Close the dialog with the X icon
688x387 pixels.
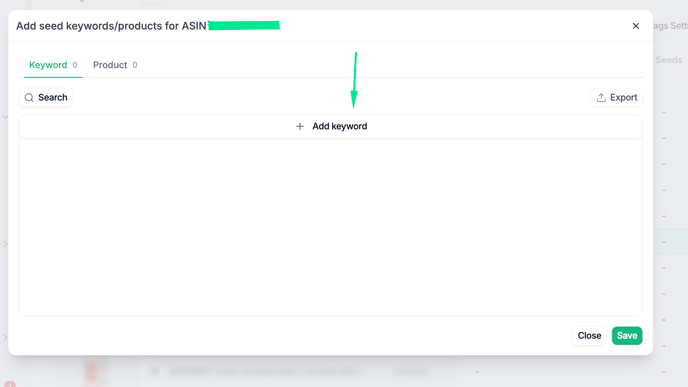coord(636,26)
